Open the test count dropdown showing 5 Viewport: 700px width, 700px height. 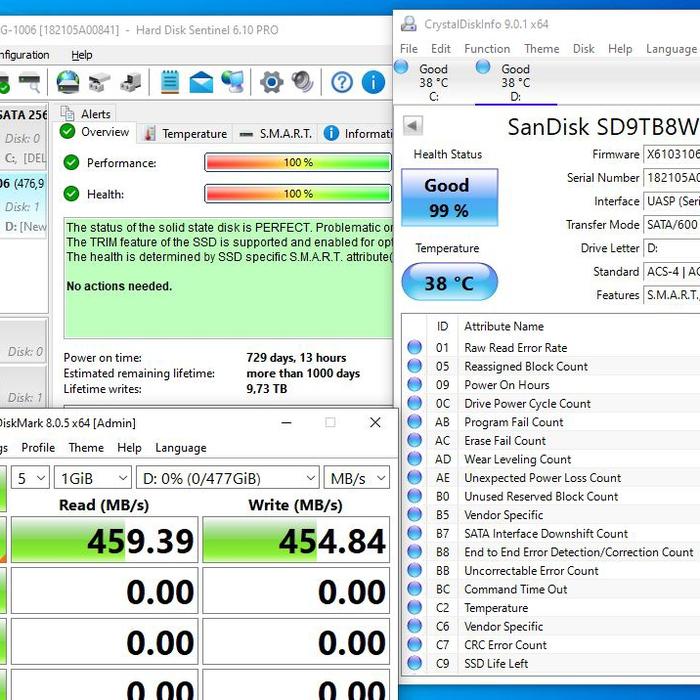click(30, 478)
